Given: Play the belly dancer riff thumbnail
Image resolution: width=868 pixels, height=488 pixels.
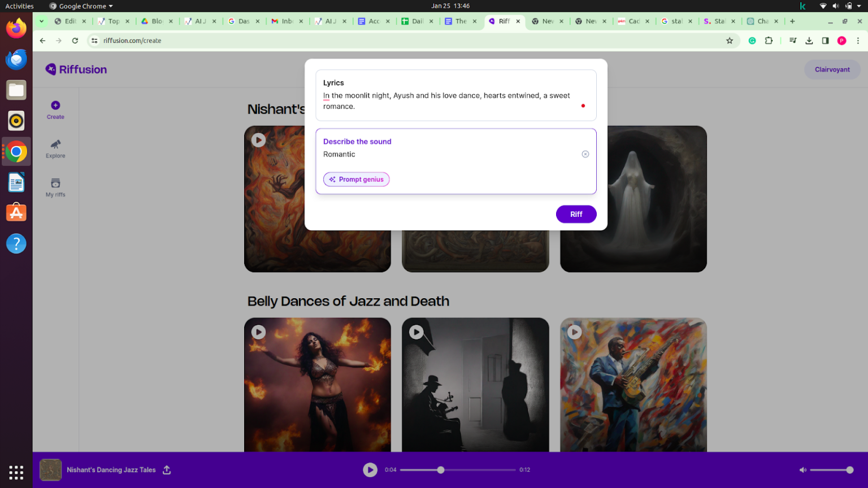Looking at the screenshot, I should point(259,332).
